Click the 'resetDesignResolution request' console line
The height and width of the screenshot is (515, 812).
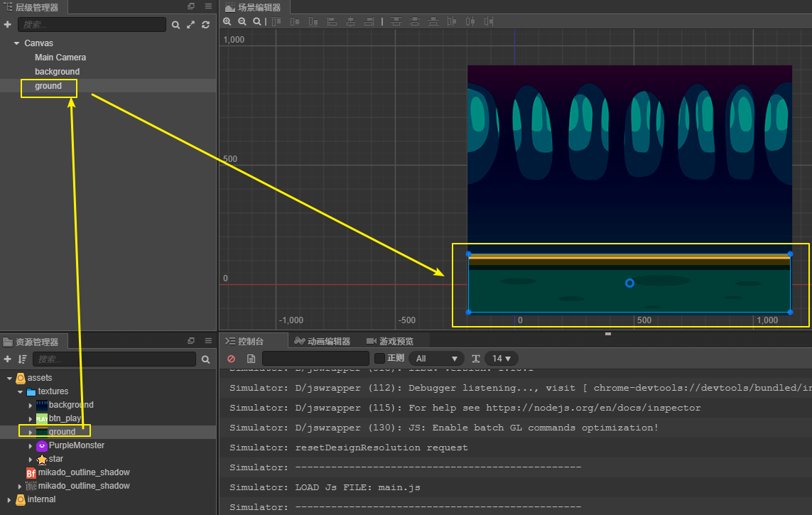coord(349,448)
